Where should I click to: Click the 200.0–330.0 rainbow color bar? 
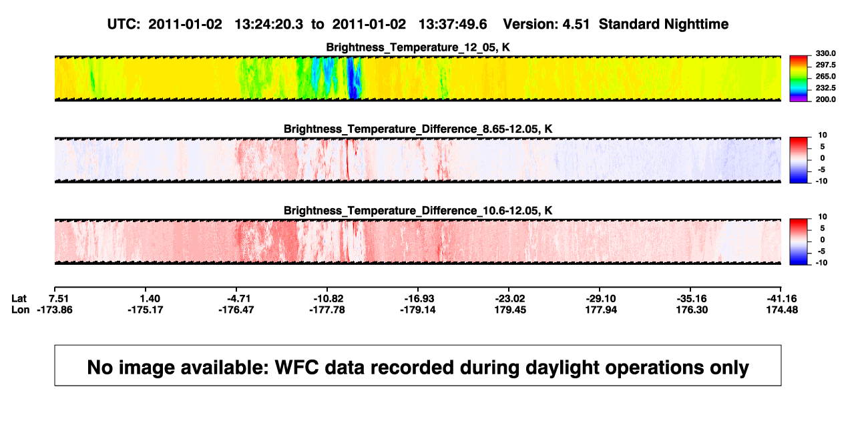pyautogui.click(x=799, y=79)
